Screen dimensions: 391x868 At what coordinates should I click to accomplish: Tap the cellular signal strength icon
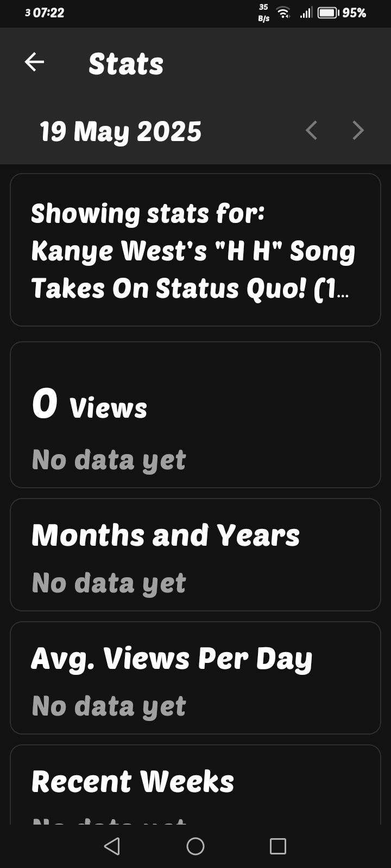(306, 13)
